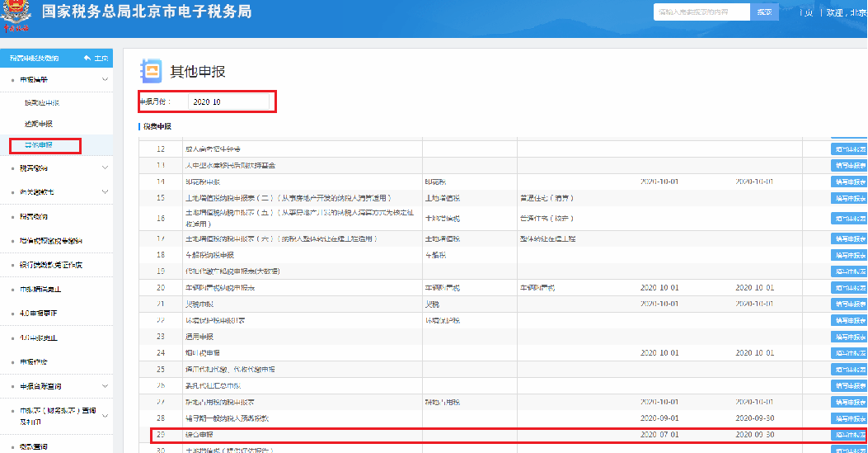Open 4.0申报更正 sidebar item
The image size is (868, 453).
coord(38,314)
